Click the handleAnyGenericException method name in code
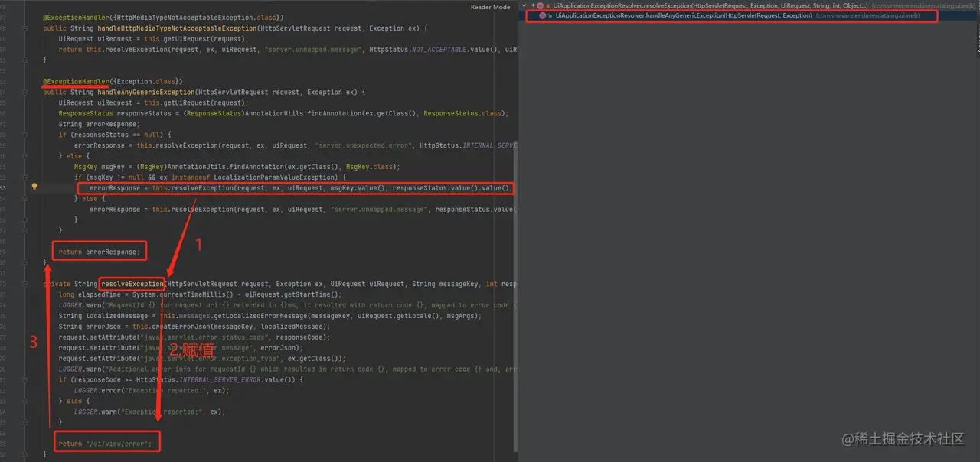 tap(145, 93)
